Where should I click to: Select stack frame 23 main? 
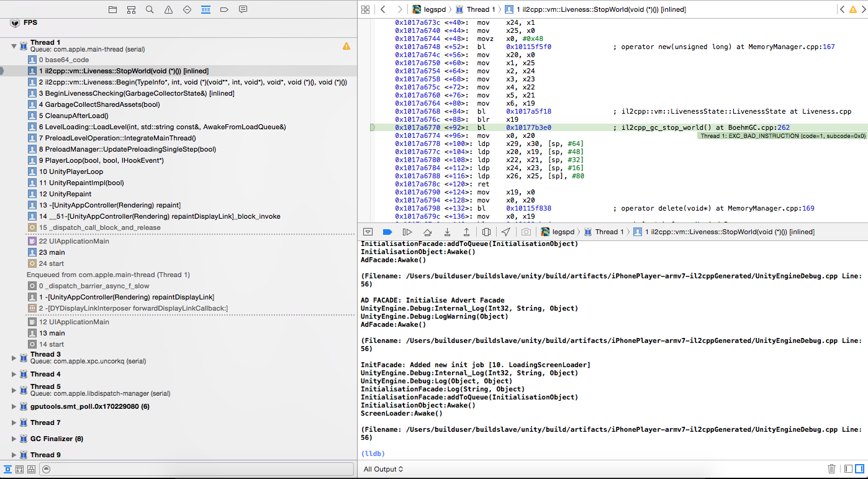[52, 252]
